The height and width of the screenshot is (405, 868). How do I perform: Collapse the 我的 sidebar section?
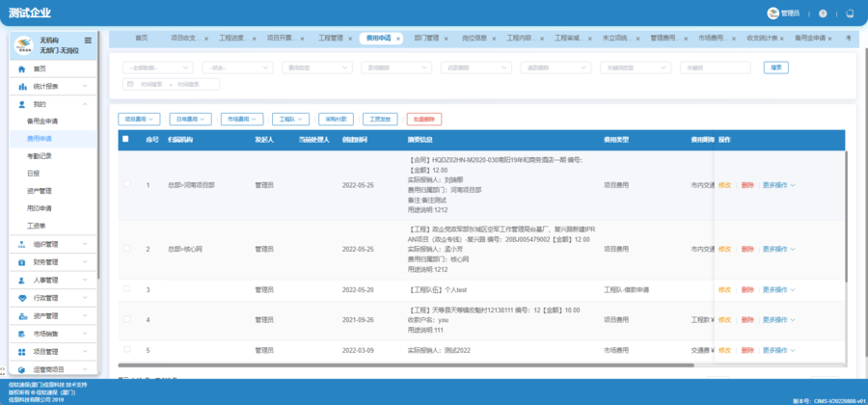(x=53, y=104)
